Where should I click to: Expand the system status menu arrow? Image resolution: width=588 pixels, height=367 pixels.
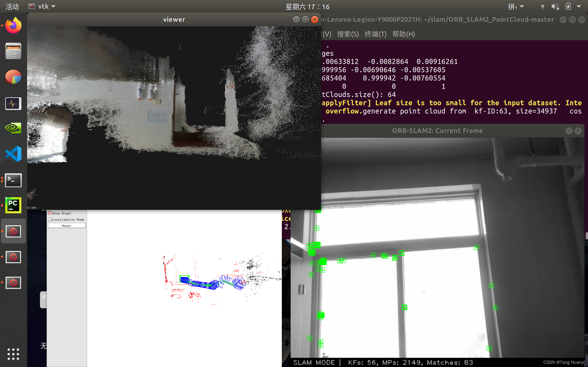tap(579, 7)
